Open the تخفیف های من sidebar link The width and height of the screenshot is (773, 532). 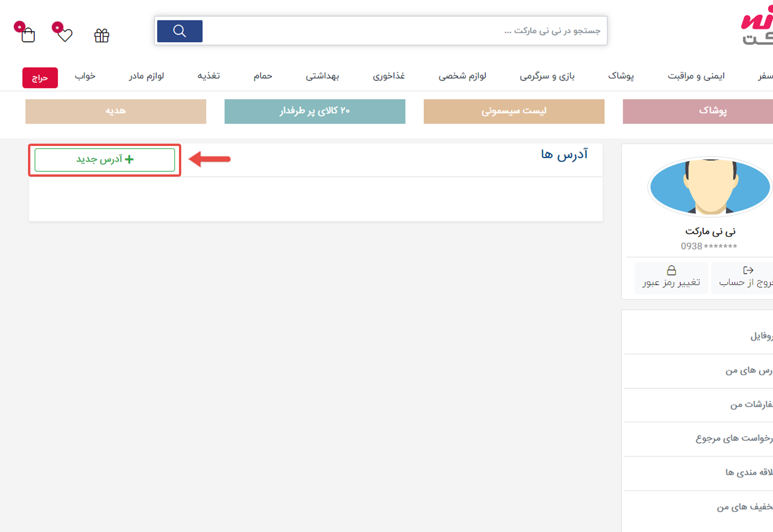pos(744,507)
